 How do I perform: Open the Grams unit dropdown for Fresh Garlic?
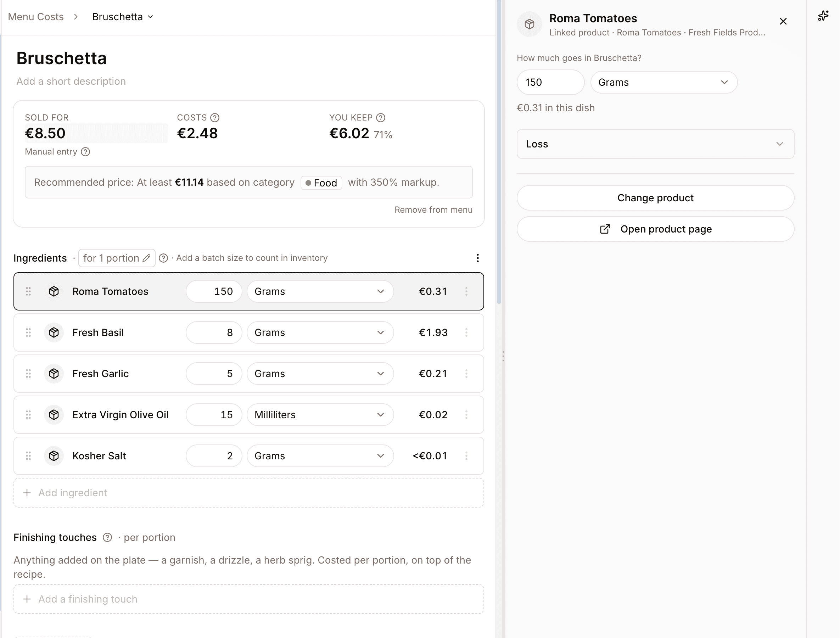[320, 374]
